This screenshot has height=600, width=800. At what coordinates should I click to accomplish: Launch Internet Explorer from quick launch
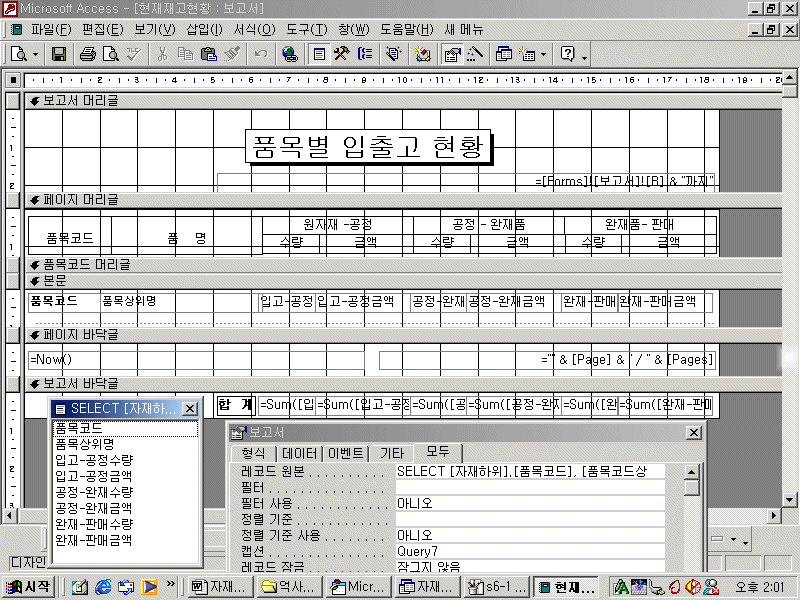pyautogui.click(x=103, y=587)
